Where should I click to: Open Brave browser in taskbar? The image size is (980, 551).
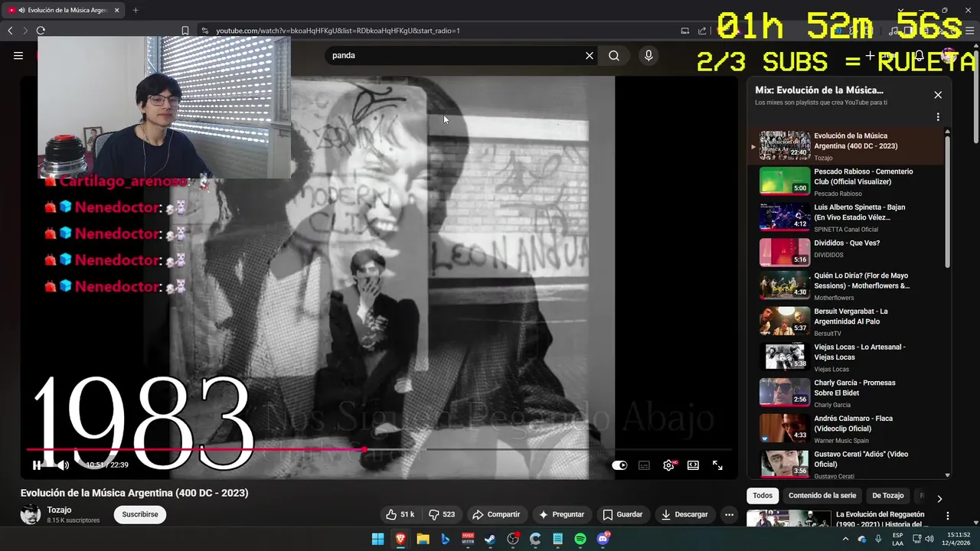point(400,540)
